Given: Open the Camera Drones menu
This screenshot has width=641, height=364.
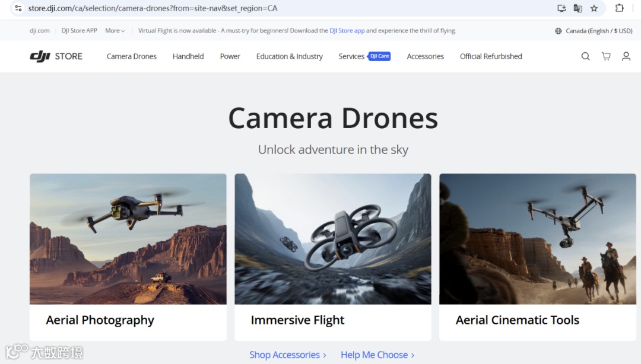Looking at the screenshot, I should [132, 56].
